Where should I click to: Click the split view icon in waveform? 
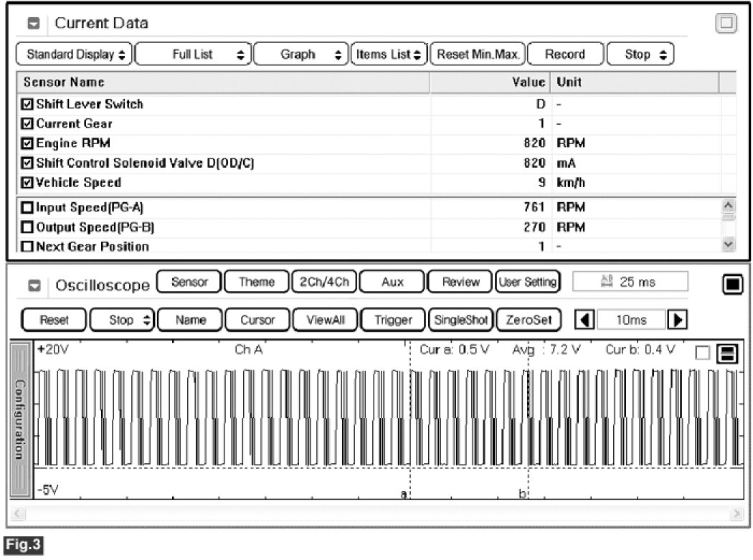[x=728, y=353]
